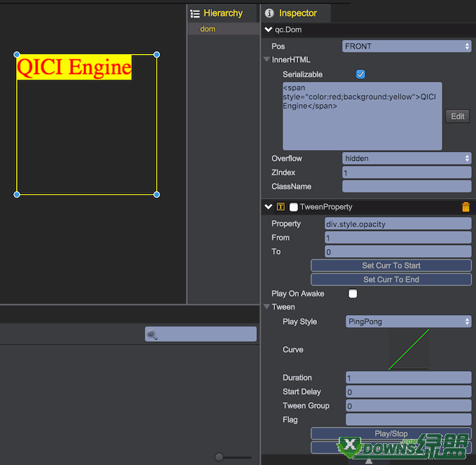The height and width of the screenshot is (465, 476).
Task: Collapse the Tween group
Action: pos(267,307)
